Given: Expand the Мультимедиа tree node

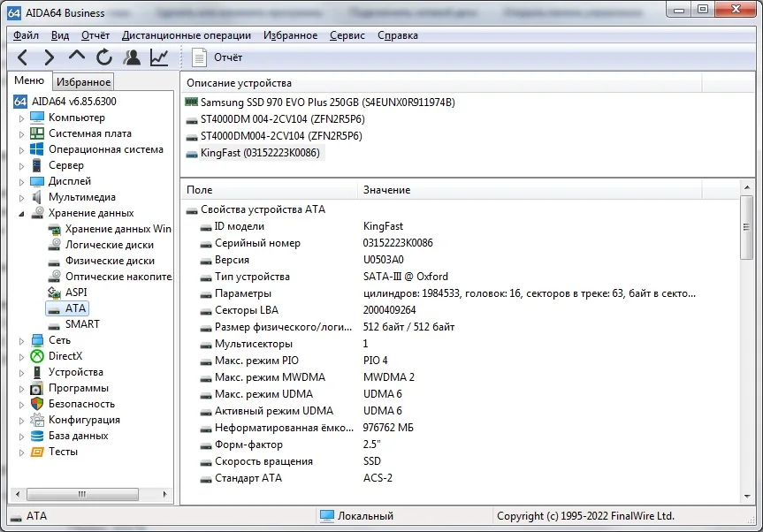Looking at the screenshot, I should pyautogui.click(x=21, y=199).
